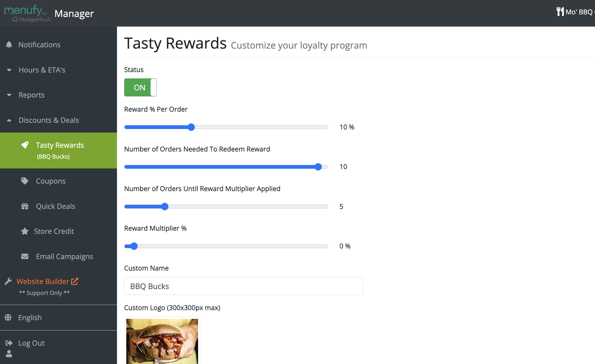Click the Quick Deals gift icon

pyautogui.click(x=25, y=206)
